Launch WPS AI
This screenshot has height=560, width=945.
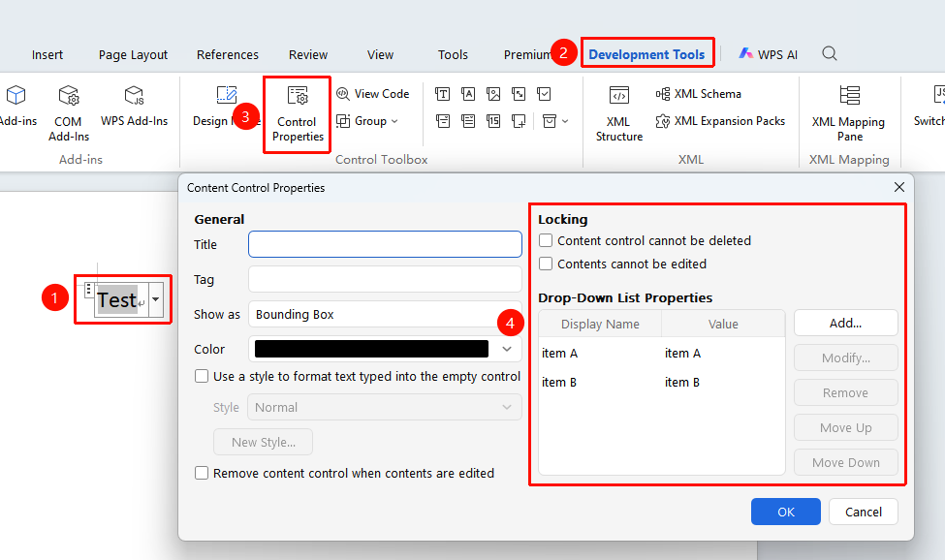[768, 54]
